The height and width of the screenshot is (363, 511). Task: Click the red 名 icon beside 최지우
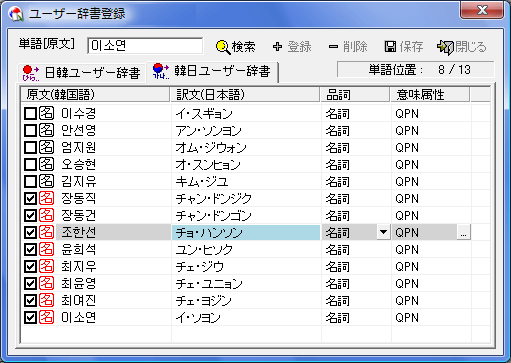tap(46, 266)
